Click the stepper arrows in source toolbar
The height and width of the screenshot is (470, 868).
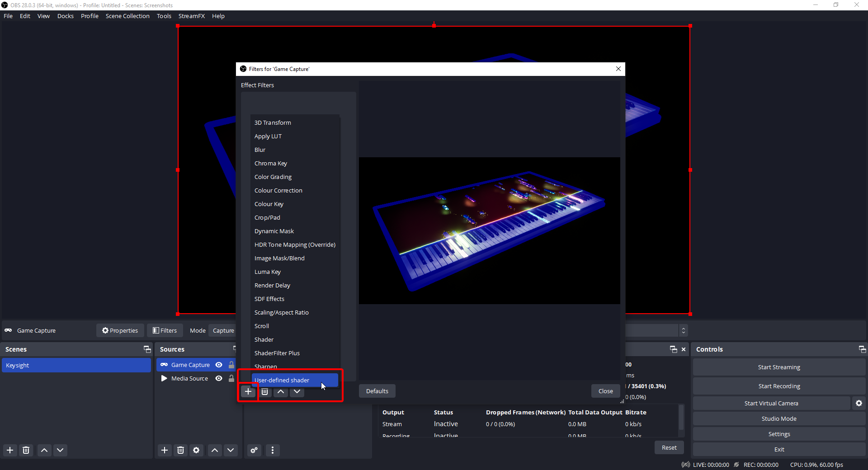pyautogui.click(x=684, y=330)
